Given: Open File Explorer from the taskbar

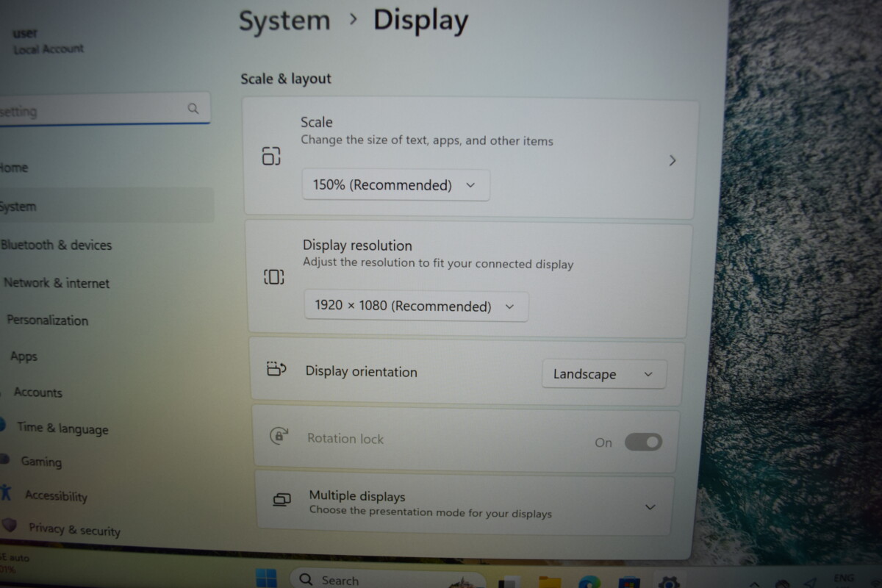Looking at the screenshot, I should tap(550, 582).
